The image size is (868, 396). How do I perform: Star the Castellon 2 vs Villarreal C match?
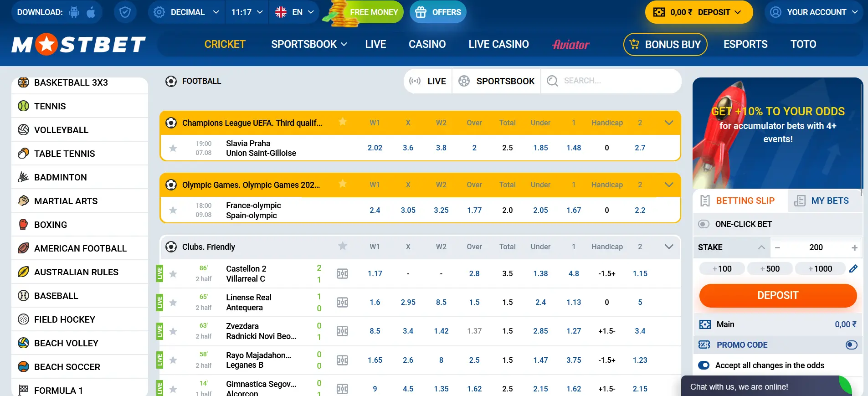(173, 274)
